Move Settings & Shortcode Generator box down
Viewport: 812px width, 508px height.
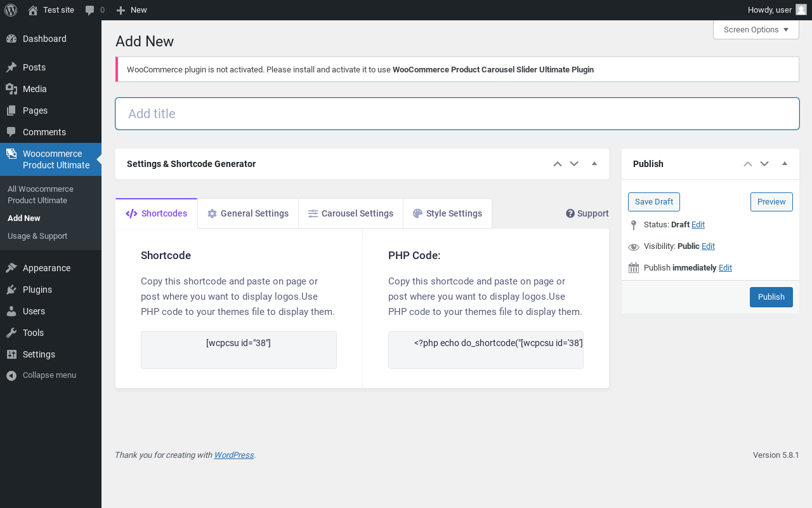click(574, 164)
